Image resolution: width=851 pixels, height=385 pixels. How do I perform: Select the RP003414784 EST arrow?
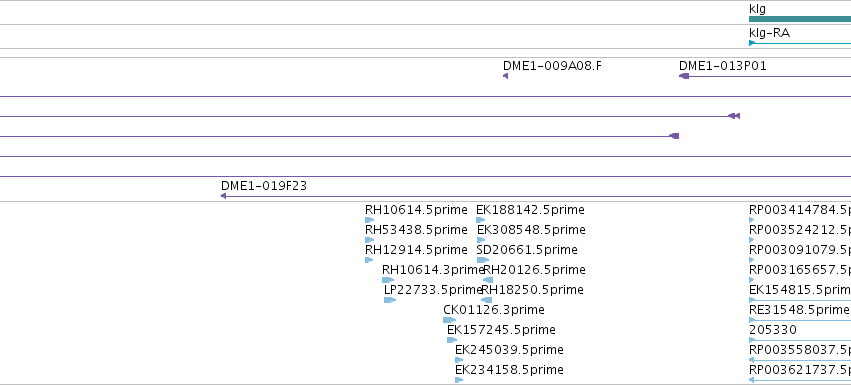[752, 220]
